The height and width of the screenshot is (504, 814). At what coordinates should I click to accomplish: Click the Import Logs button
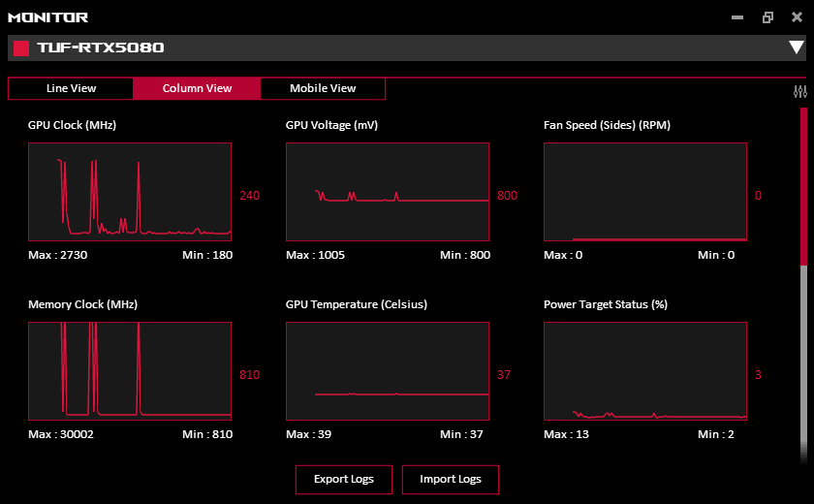pos(450,479)
